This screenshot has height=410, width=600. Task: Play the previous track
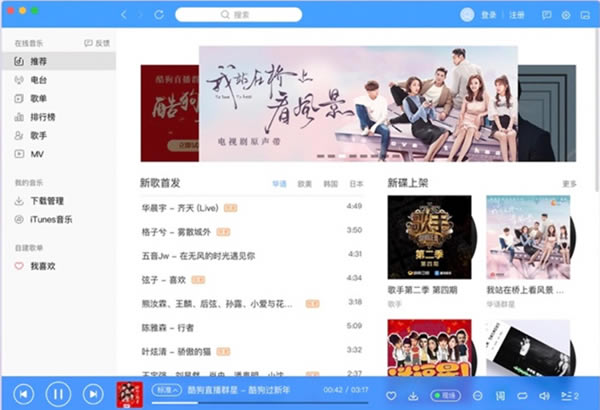point(24,394)
